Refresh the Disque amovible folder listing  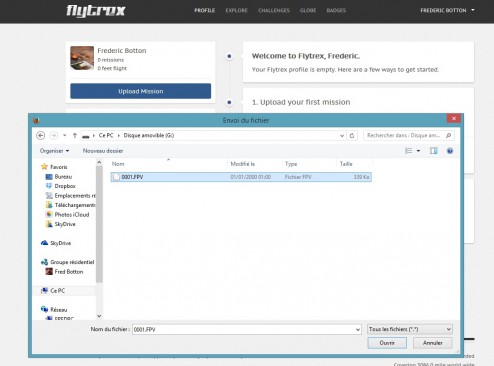click(x=352, y=135)
